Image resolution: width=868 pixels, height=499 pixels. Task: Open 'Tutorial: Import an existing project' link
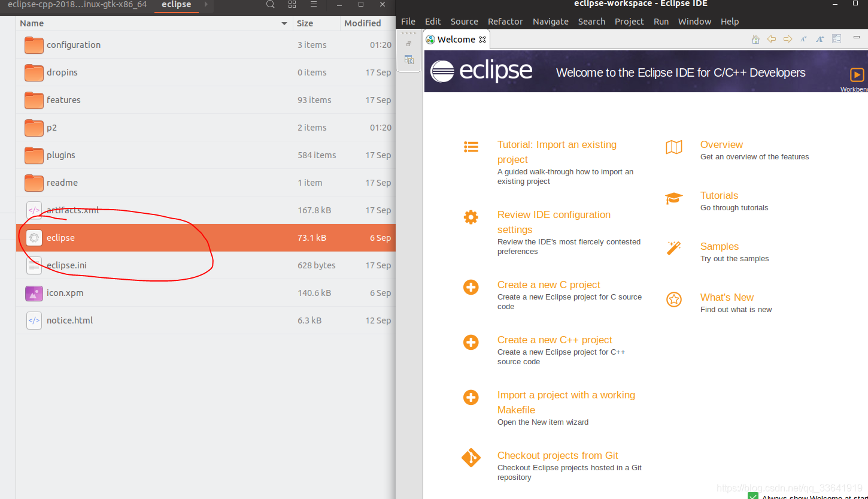[x=557, y=152]
